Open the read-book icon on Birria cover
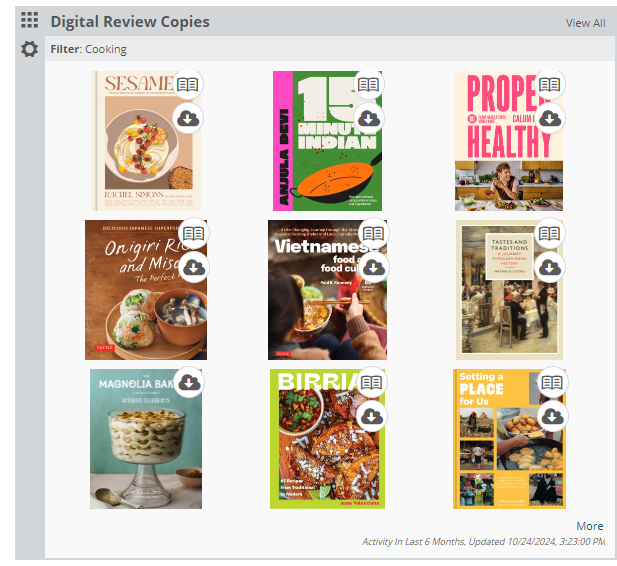Viewport: 617px width, 566px height. pyautogui.click(x=371, y=382)
